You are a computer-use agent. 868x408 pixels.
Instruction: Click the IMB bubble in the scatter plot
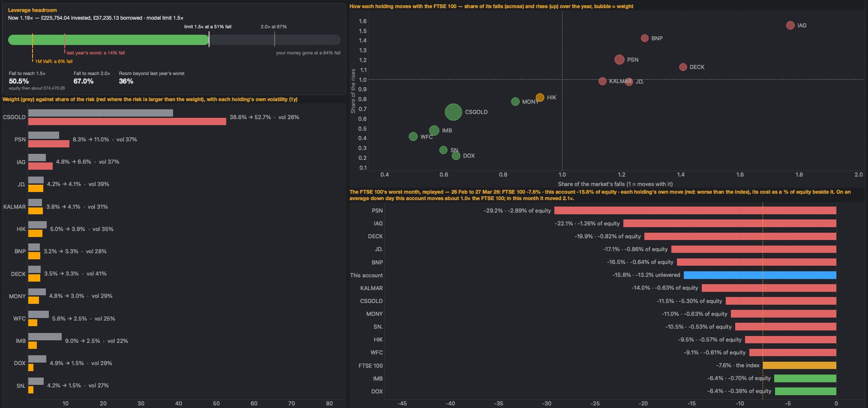click(434, 130)
